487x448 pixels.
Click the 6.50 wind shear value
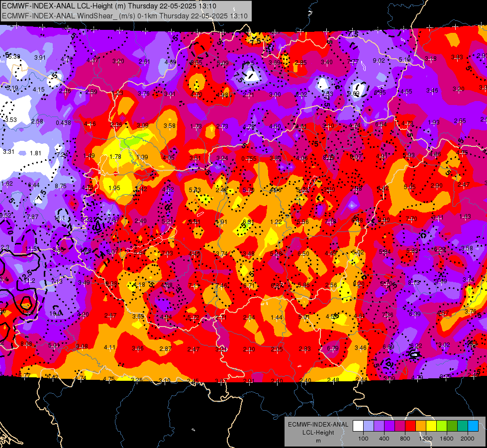pos(303,254)
